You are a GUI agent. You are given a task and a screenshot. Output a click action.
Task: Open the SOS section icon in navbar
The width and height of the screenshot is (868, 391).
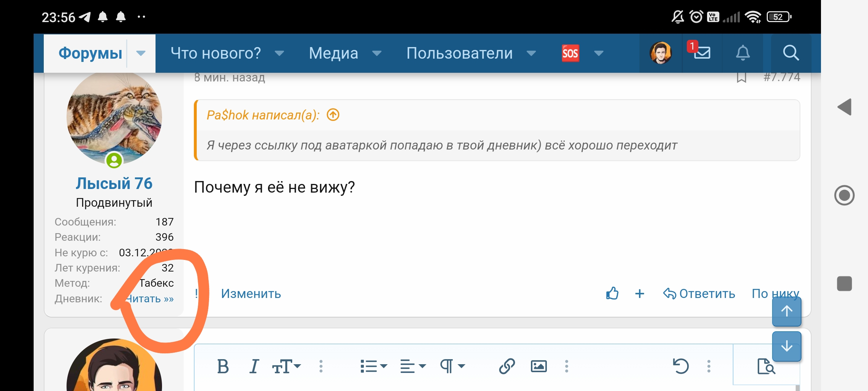(x=570, y=53)
